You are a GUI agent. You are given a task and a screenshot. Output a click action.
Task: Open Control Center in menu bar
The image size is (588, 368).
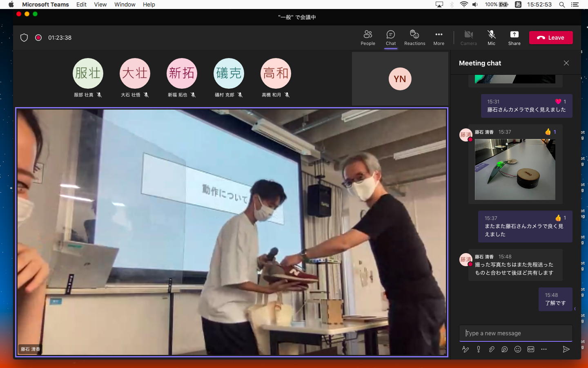coord(575,4)
